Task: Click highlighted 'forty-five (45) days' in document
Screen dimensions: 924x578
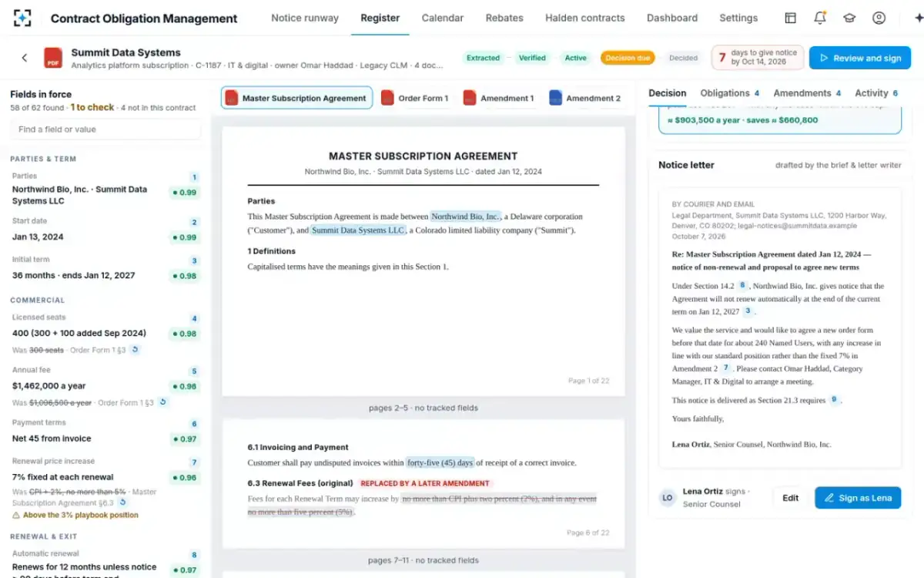Action: click(x=441, y=462)
